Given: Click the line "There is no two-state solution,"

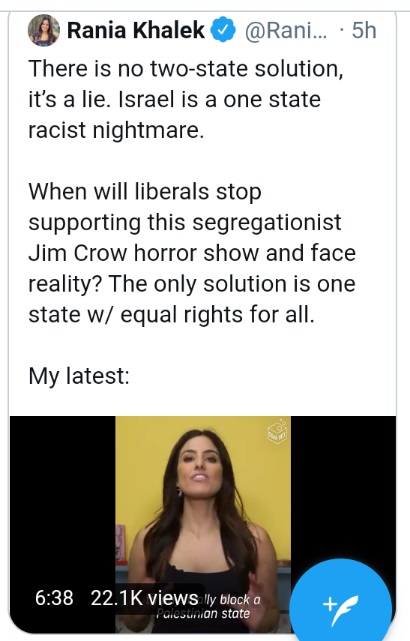Looking at the screenshot, I should tap(186, 68).
